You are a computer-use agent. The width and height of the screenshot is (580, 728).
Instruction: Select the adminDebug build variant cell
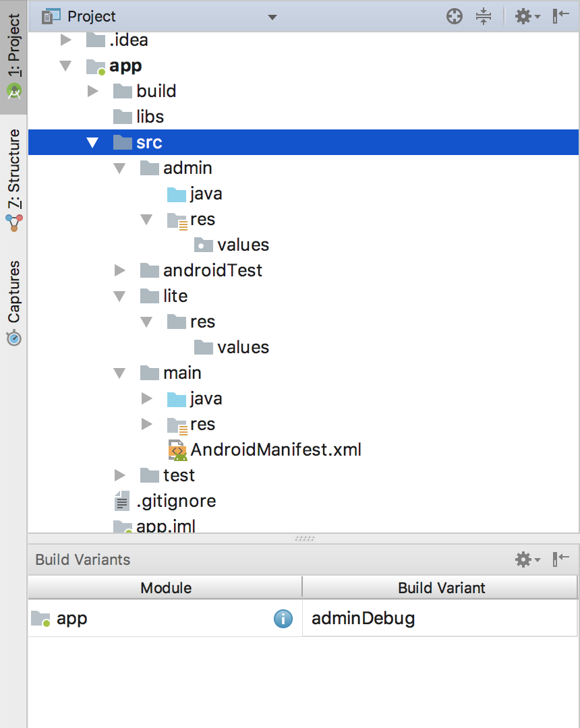pyautogui.click(x=440, y=618)
